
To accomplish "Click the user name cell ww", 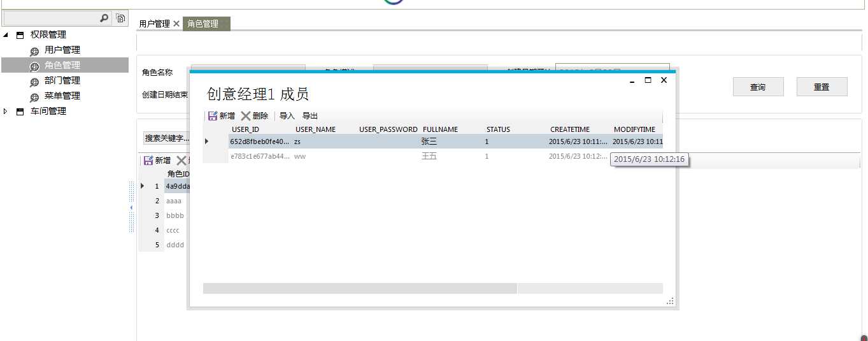I will click(x=300, y=156).
